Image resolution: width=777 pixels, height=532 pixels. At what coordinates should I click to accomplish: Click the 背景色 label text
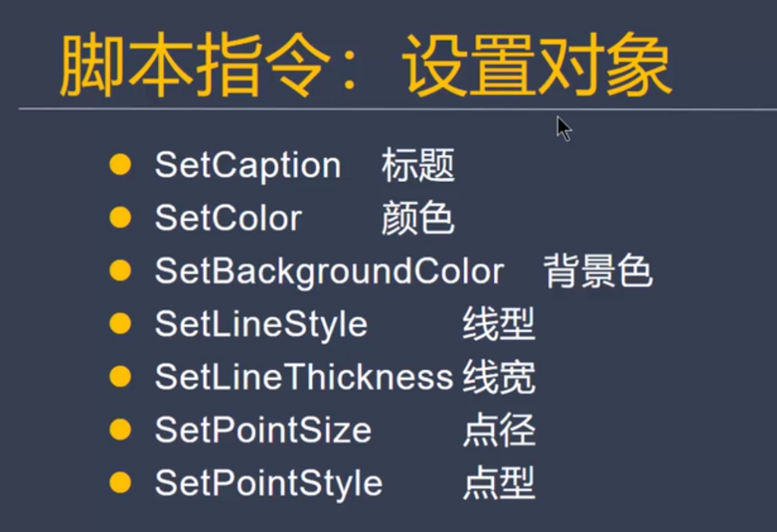tap(598, 272)
